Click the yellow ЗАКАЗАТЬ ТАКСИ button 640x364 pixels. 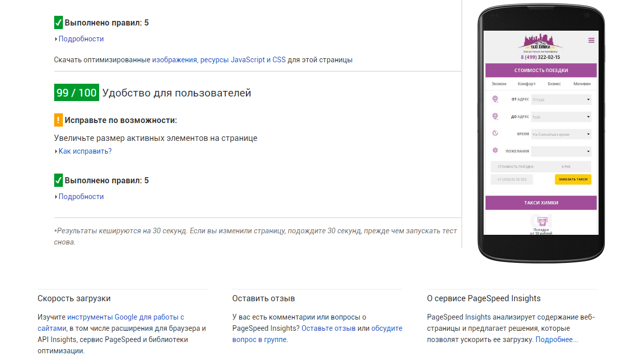[573, 179]
